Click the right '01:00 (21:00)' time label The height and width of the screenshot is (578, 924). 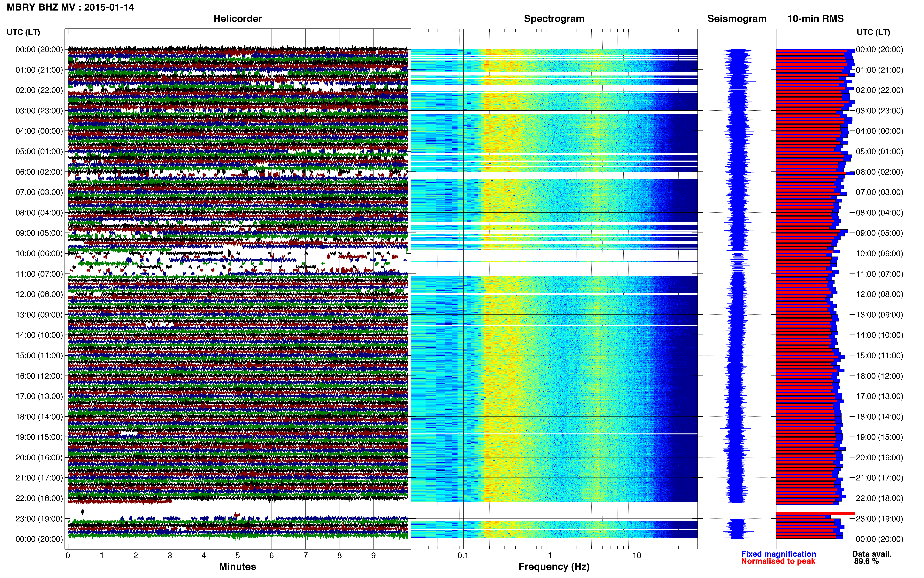click(x=880, y=70)
